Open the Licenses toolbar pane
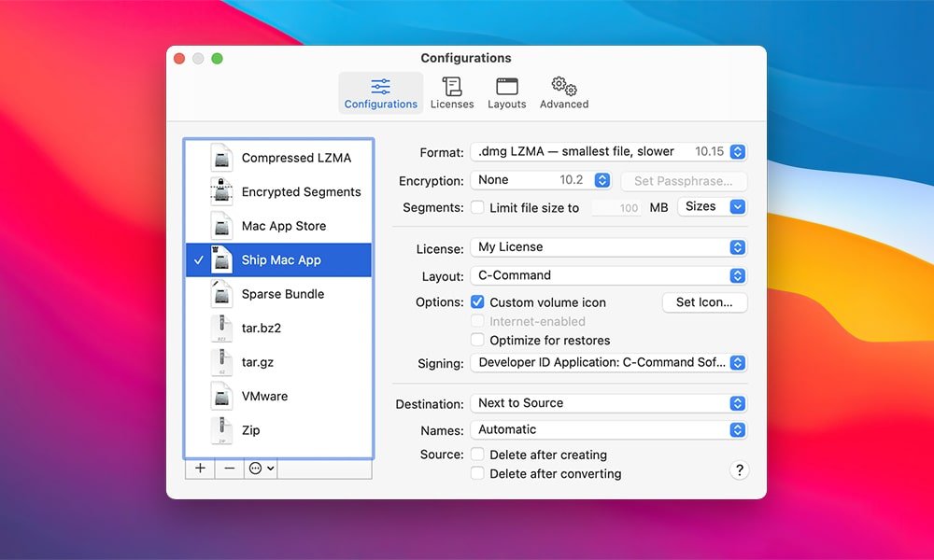The height and width of the screenshot is (560, 934). coord(452,93)
